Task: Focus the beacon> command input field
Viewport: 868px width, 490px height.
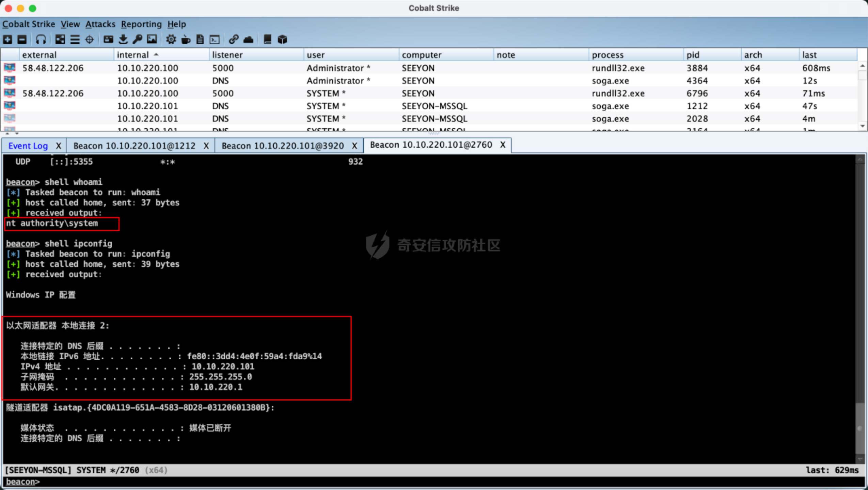Action: click(x=434, y=482)
